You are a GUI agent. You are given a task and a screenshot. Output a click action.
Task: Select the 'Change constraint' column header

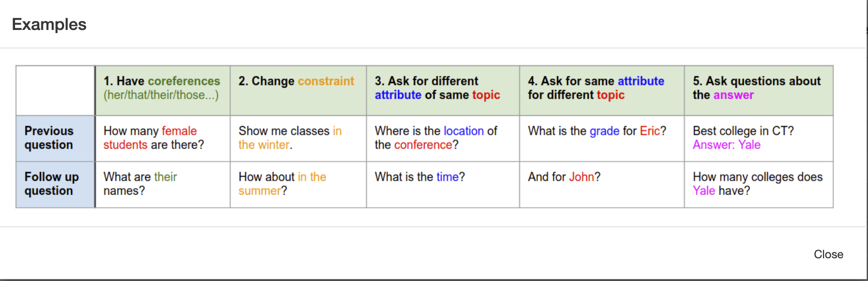coord(298,90)
